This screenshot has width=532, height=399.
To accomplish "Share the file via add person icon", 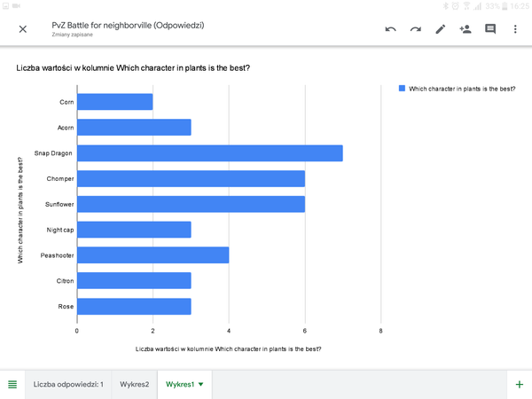I will click(465, 29).
